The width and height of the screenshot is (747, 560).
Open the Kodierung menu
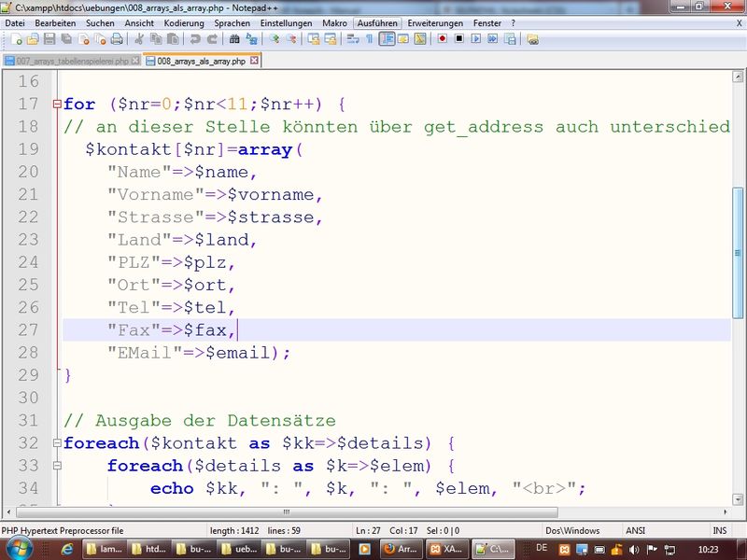click(183, 22)
